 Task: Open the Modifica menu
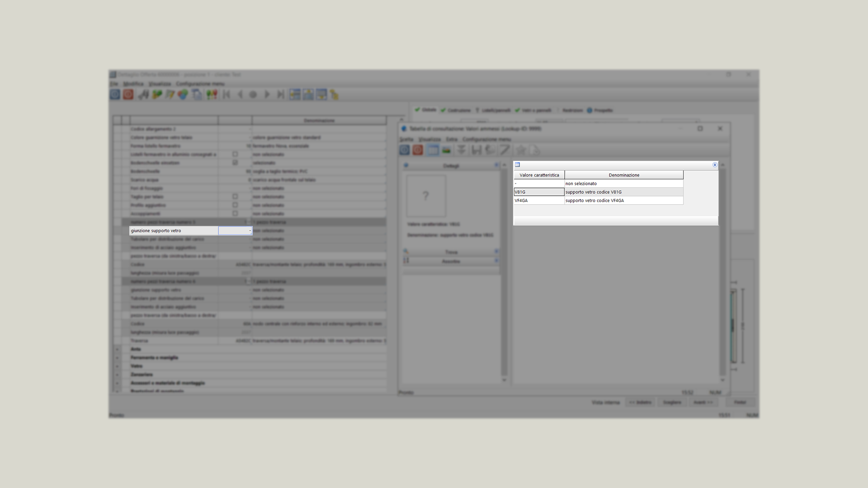133,84
